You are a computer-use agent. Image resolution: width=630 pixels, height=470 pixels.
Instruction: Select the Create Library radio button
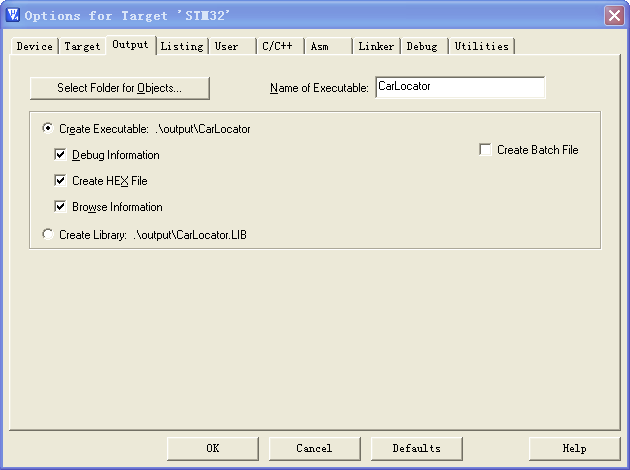[x=48, y=234]
